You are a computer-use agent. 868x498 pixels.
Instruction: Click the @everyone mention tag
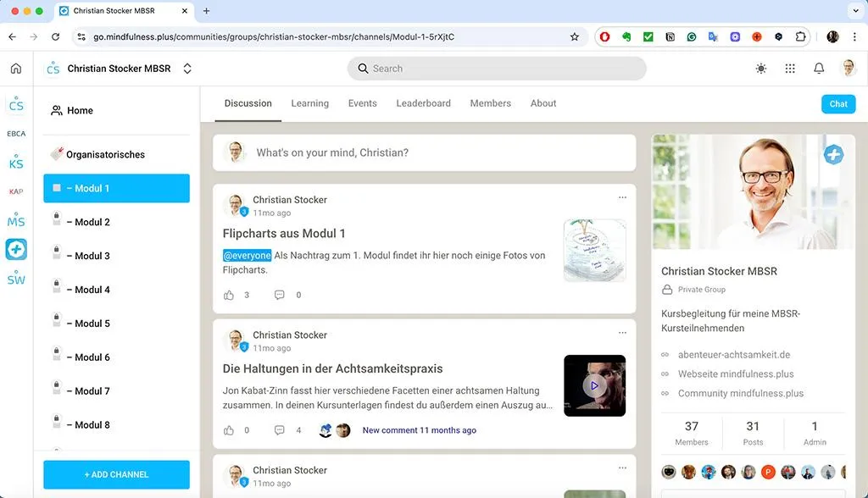point(247,255)
